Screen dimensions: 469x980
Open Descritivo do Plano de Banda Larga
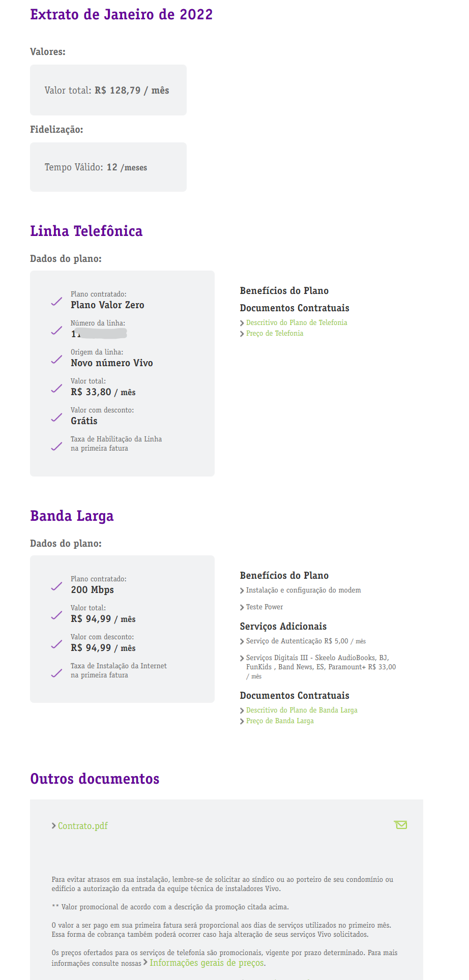[302, 710]
